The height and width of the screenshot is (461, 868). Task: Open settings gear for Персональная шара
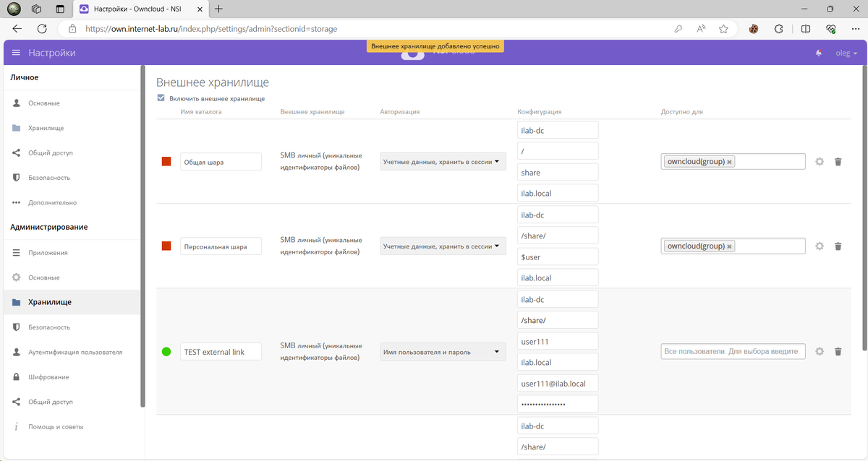pos(820,246)
